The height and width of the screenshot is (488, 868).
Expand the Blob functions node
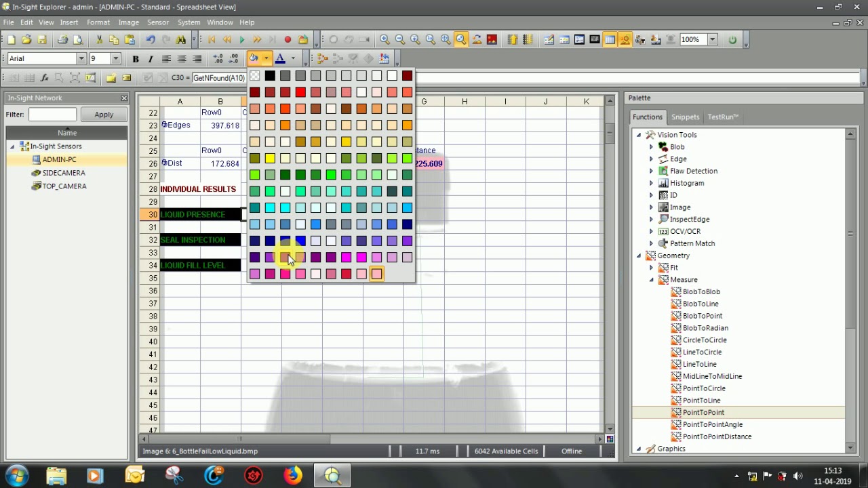point(652,147)
